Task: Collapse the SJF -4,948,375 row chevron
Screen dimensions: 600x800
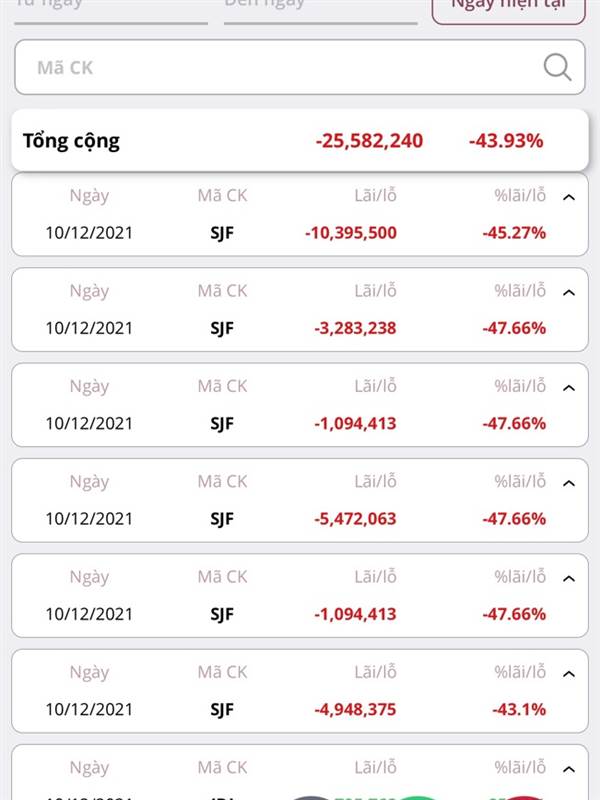Action: 569,674
